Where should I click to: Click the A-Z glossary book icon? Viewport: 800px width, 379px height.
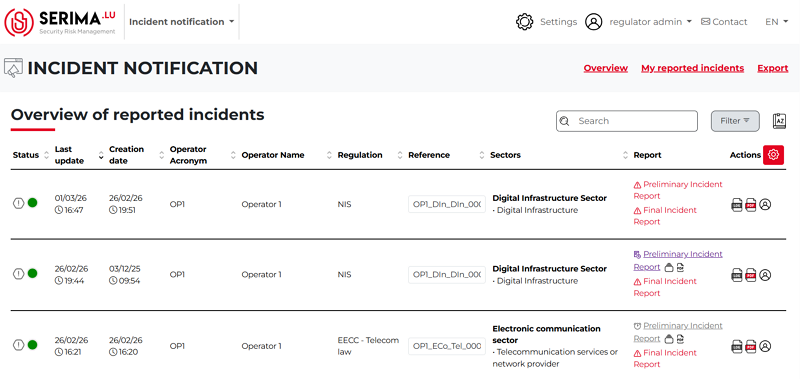[779, 121]
